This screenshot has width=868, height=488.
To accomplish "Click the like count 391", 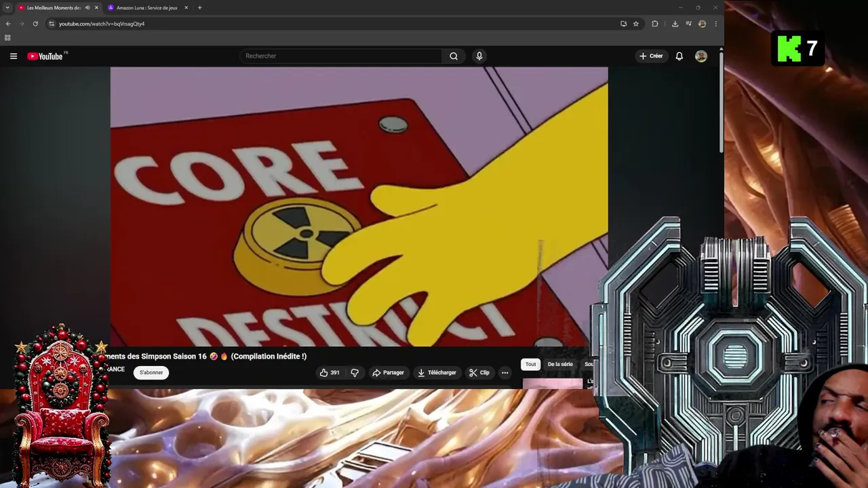I will (335, 373).
